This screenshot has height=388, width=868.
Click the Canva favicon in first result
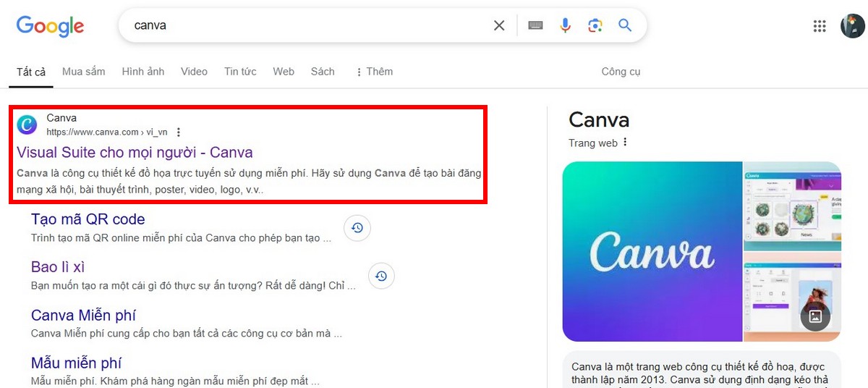click(27, 125)
